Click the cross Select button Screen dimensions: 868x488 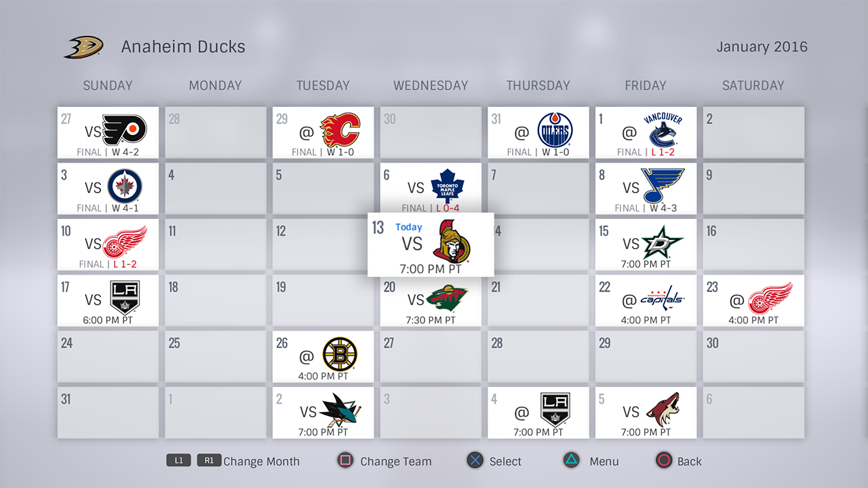tap(475, 461)
